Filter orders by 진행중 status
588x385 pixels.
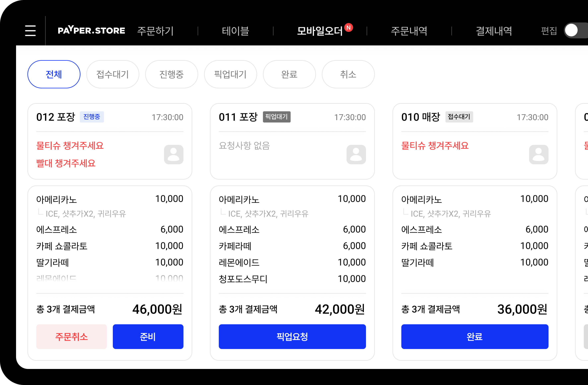[x=171, y=74]
